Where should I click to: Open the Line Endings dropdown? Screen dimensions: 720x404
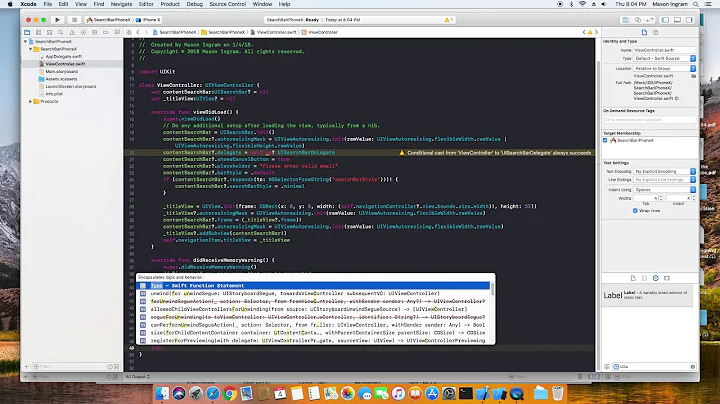pos(664,180)
